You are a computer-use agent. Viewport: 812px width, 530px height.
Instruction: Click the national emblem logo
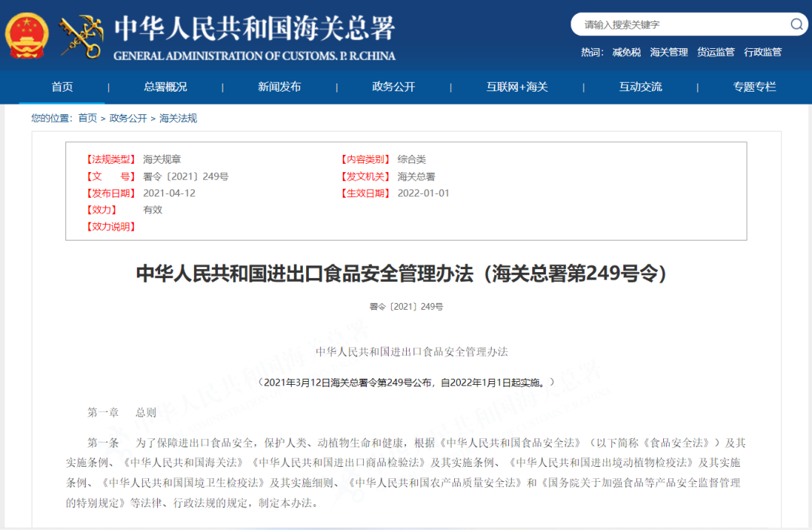pos(26,36)
